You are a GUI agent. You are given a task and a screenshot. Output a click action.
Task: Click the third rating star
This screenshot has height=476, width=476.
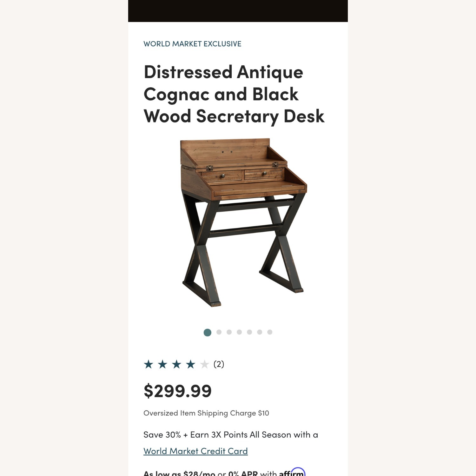(x=177, y=364)
